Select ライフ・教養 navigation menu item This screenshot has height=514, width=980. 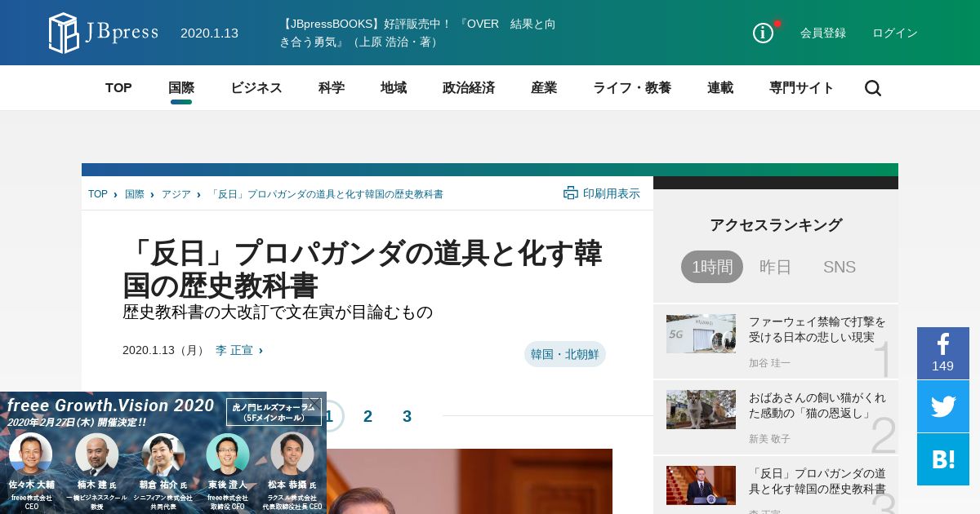632,88
